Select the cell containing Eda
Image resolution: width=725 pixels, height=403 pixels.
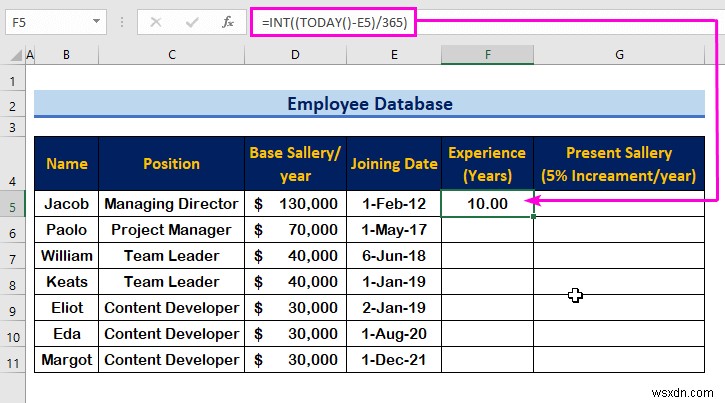tap(67, 334)
